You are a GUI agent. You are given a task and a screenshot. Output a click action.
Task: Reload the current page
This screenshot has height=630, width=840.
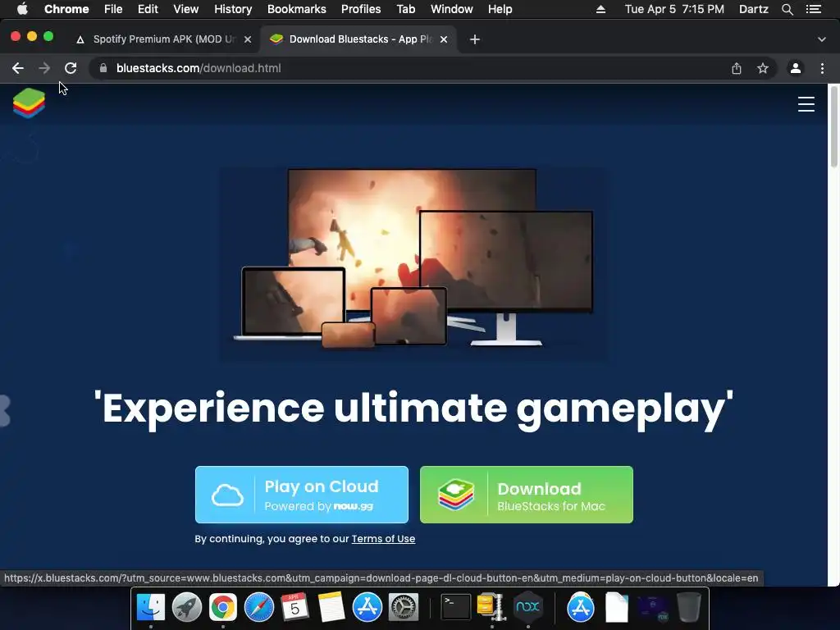pos(71,68)
